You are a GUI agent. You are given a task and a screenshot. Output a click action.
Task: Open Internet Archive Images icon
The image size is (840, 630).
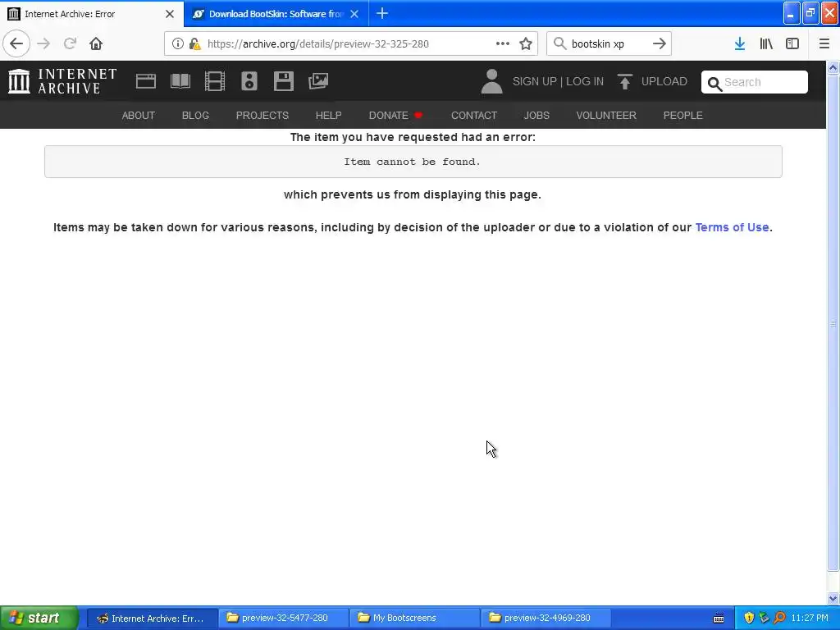coord(318,81)
